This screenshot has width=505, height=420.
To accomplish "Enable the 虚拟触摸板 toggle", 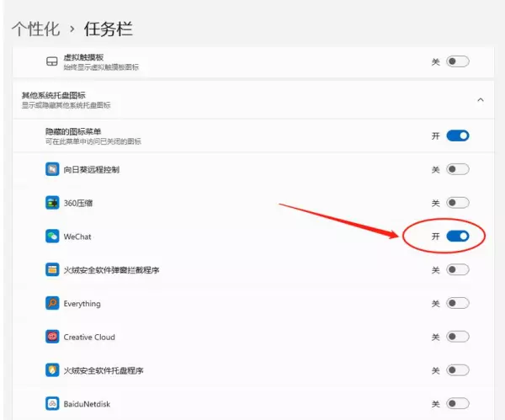I will [458, 61].
